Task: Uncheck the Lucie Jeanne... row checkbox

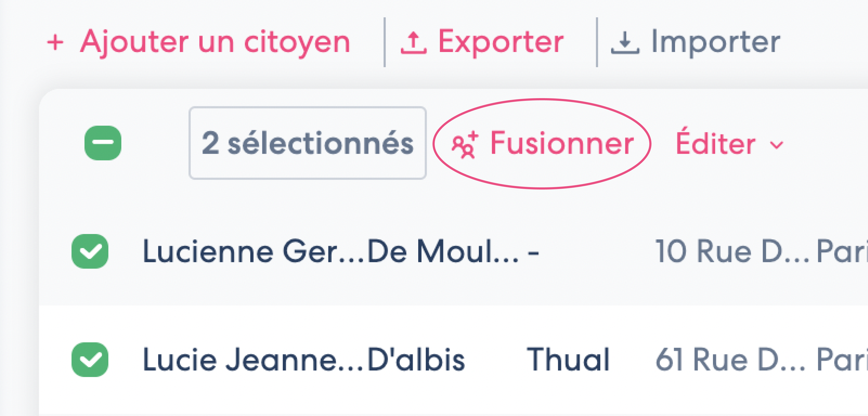Action: 90,360
